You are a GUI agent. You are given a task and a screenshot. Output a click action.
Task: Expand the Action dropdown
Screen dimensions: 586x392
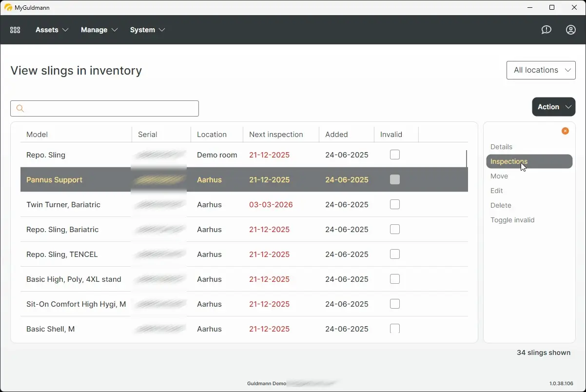tap(553, 107)
